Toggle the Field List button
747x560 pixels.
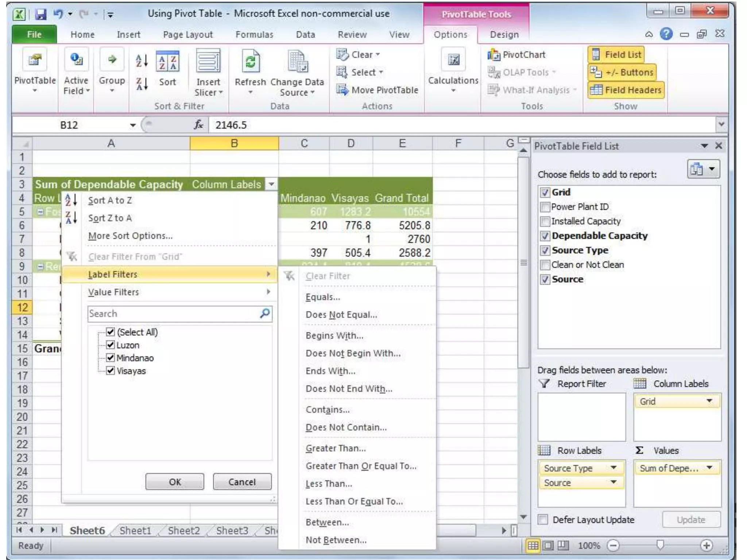(616, 55)
